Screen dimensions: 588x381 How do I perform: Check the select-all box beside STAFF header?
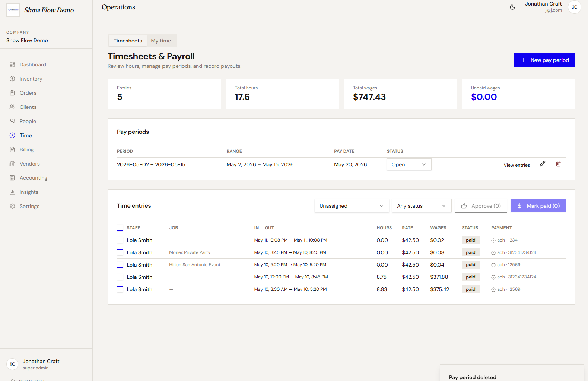(x=120, y=228)
